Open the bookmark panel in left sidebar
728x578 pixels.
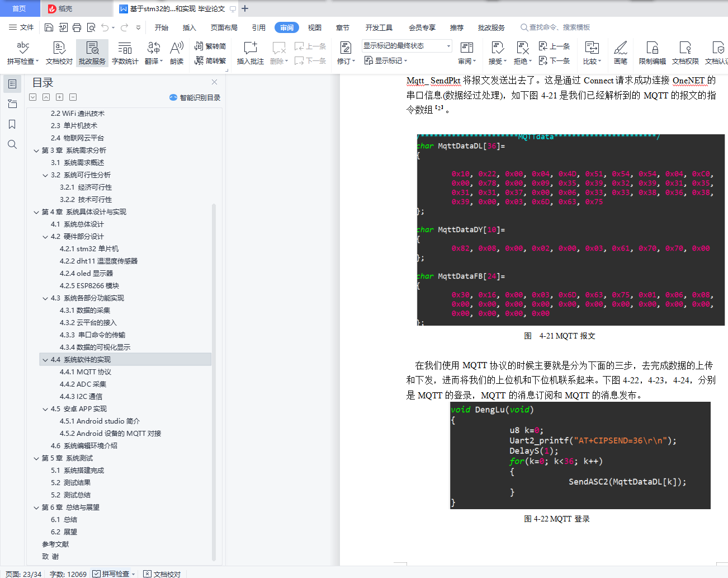[x=12, y=124]
